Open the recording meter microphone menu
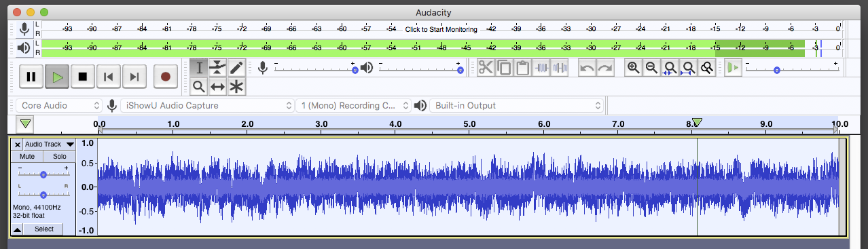Viewport: 868px width, 249px height. click(24, 29)
